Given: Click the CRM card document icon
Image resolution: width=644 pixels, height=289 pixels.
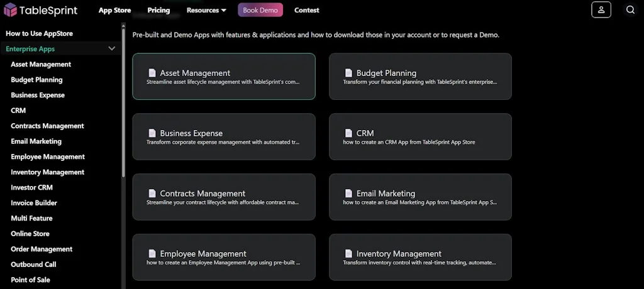Looking at the screenshot, I should pos(348,133).
